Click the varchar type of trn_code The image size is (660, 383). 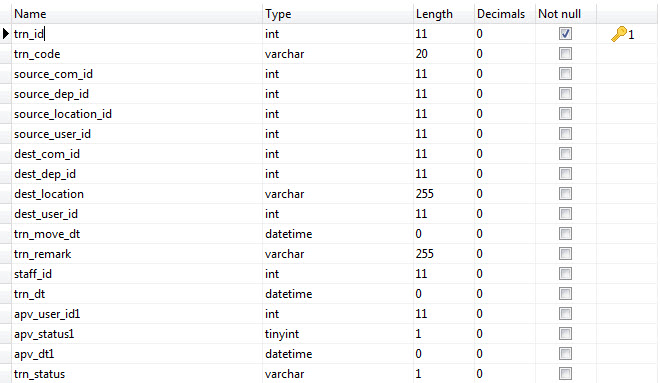tap(338, 53)
